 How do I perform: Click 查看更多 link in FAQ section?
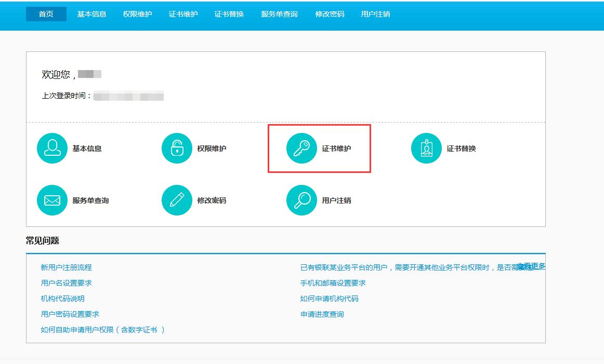click(x=531, y=266)
